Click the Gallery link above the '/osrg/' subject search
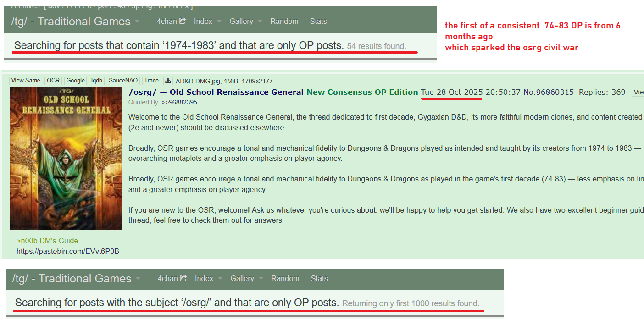Viewport: 644px width, 319px height. [242, 278]
